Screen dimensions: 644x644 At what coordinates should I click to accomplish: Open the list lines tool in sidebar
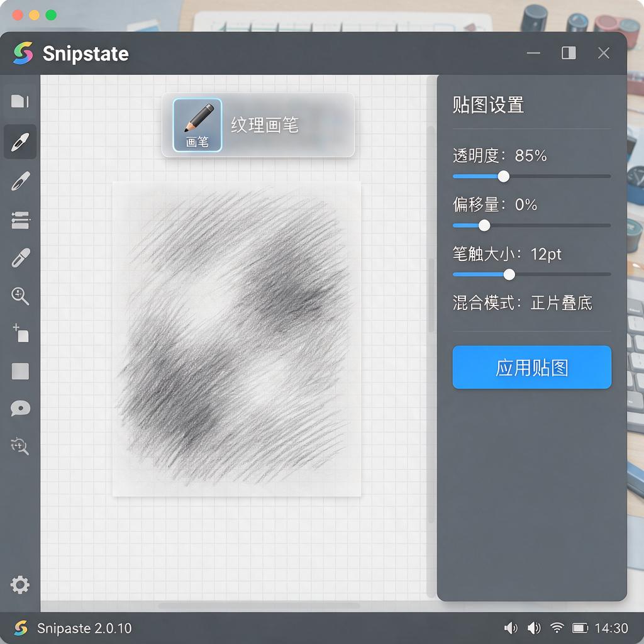click(x=20, y=220)
